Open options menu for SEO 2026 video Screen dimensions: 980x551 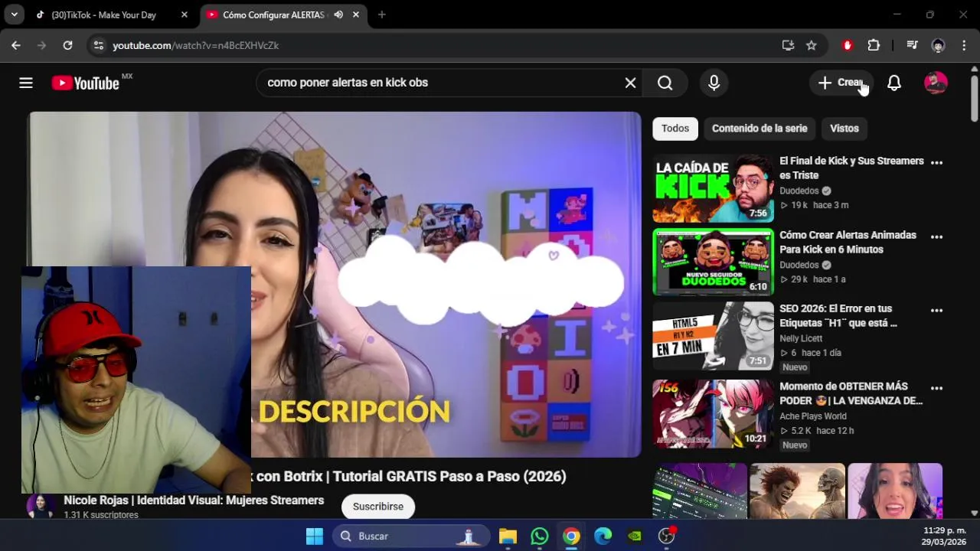[x=936, y=311]
